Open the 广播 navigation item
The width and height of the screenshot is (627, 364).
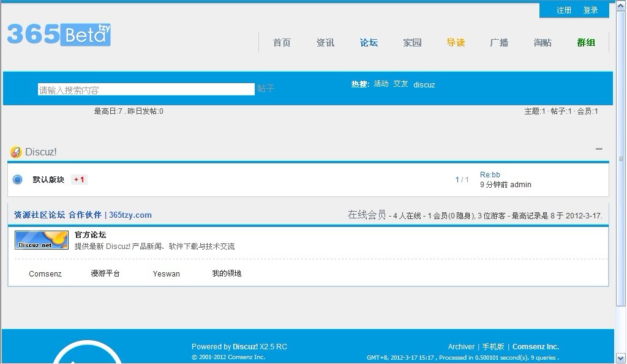pos(499,42)
